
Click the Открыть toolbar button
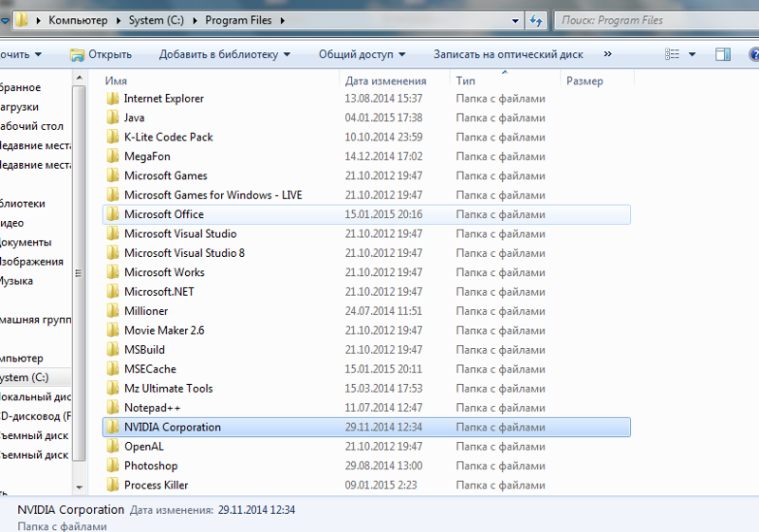coord(102,54)
